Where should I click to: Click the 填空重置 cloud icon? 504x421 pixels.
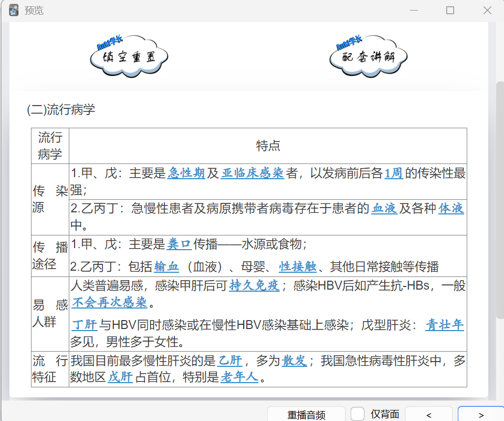click(129, 56)
